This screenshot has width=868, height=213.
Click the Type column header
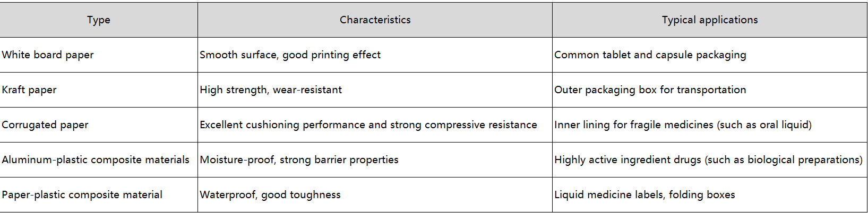tap(99, 20)
